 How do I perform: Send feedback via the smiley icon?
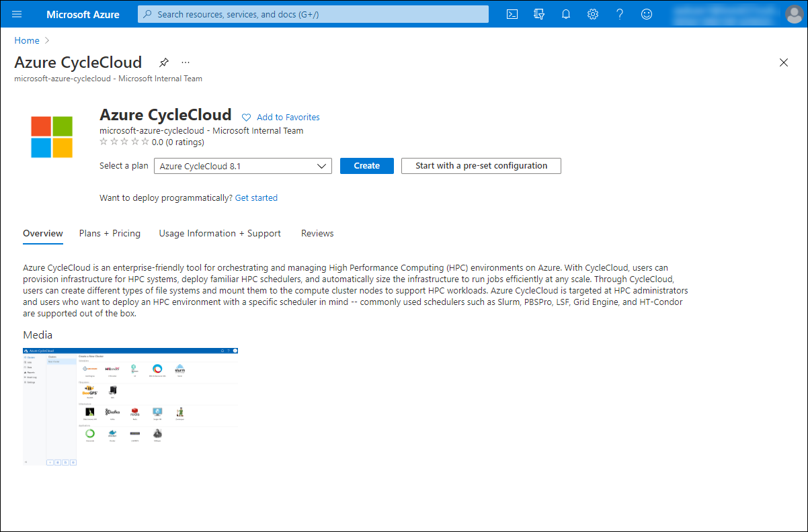(x=646, y=14)
